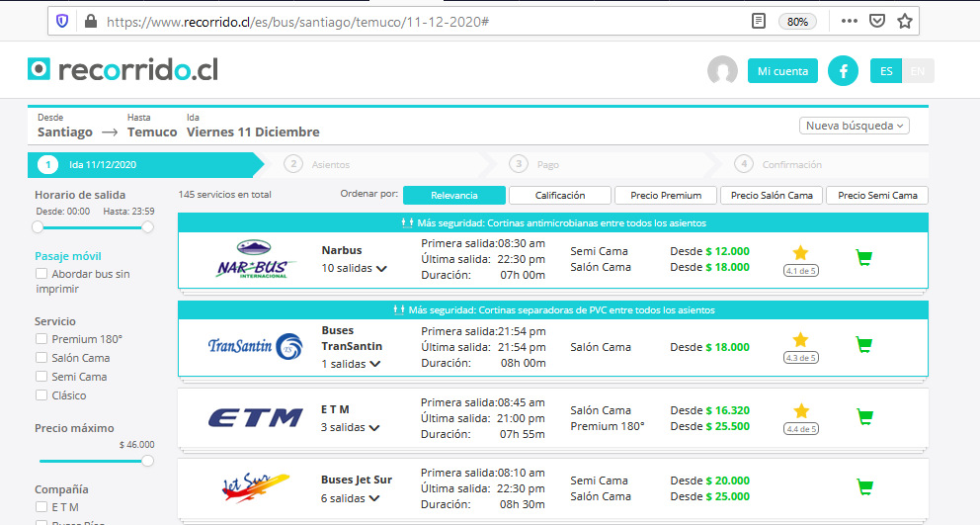Click the TranSantin company logo
980x525 pixels.
tap(255, 346)
